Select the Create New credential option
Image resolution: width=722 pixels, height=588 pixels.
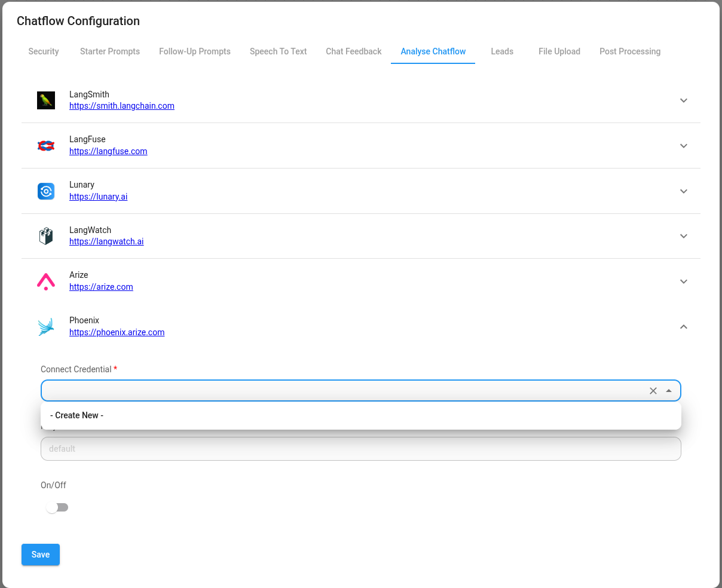[77, 415]
